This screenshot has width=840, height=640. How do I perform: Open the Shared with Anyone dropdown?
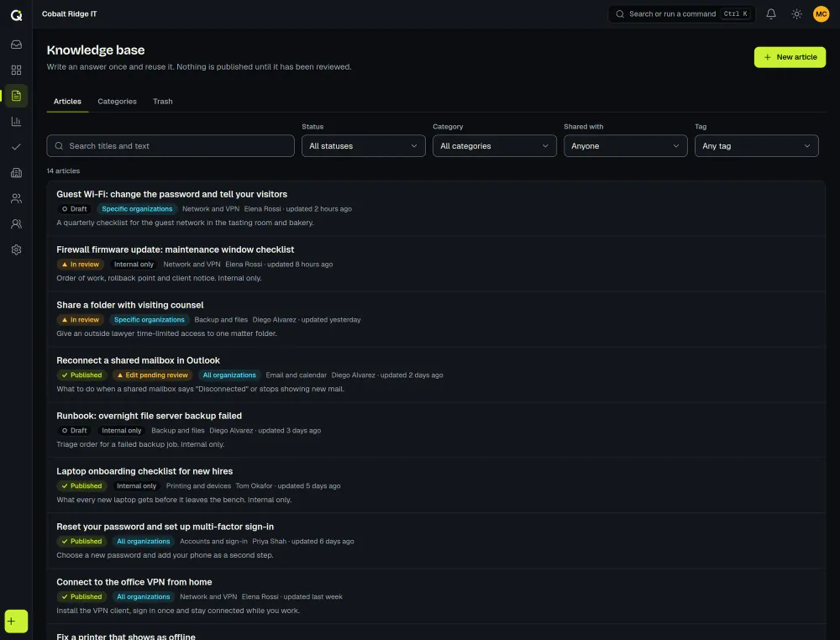[625, 145]
